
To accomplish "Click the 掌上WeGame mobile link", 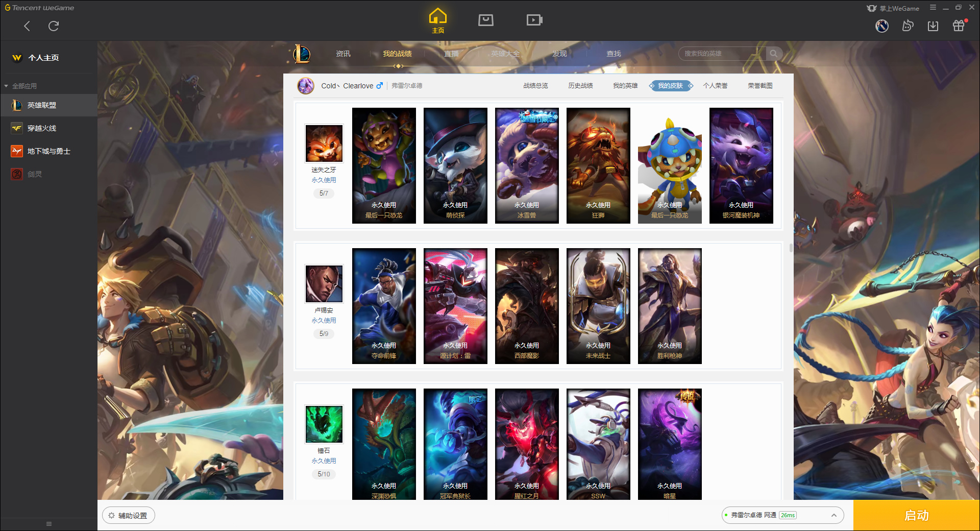I will 893,8.
